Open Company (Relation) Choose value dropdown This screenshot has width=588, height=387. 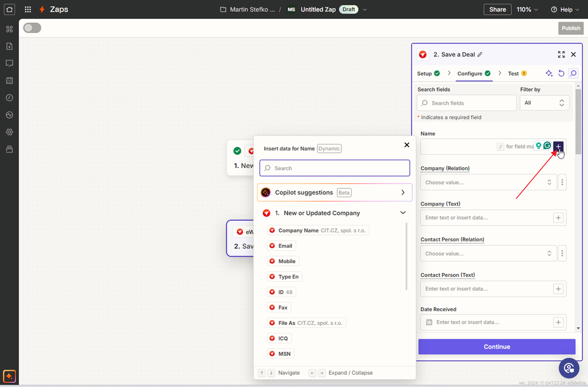coord(488,183)
